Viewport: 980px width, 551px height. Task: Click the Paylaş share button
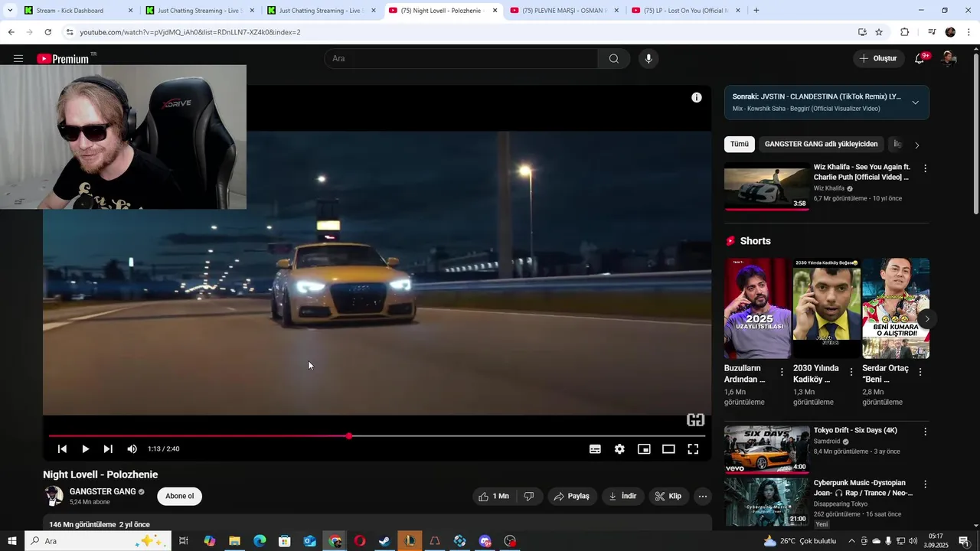(x=571, y=496)
